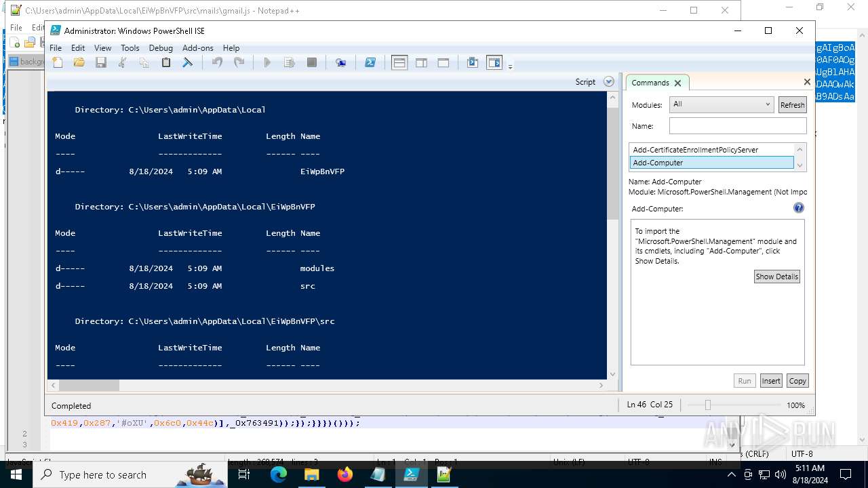Click the modules directory name in console
The image size is (868, 488).
point(317,268)
